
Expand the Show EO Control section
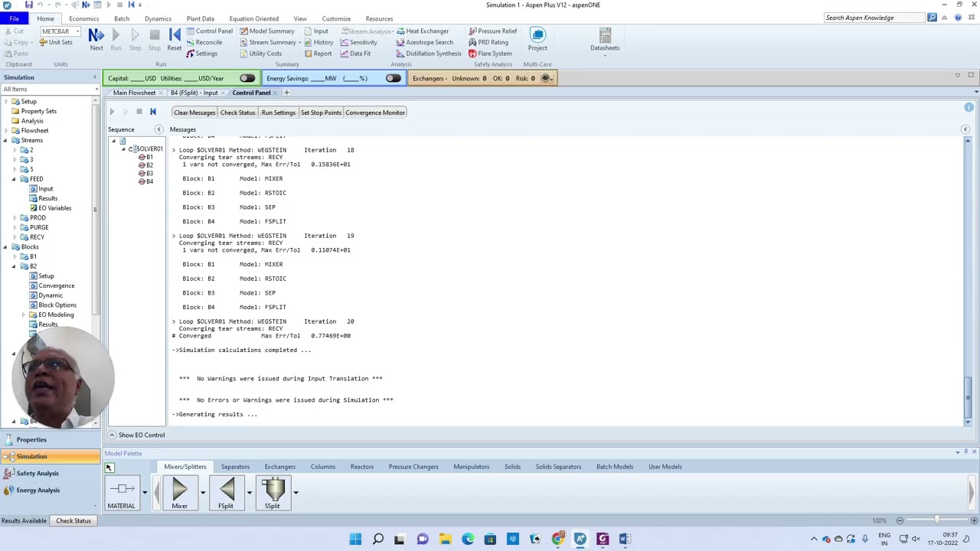click(112, 435)
